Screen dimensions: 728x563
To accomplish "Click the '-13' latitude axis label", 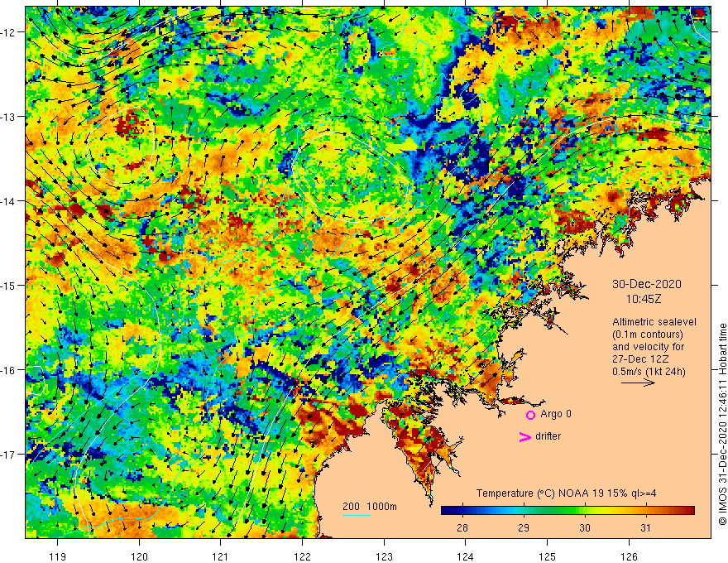I will pyautogui.click(x=9, y=117).
